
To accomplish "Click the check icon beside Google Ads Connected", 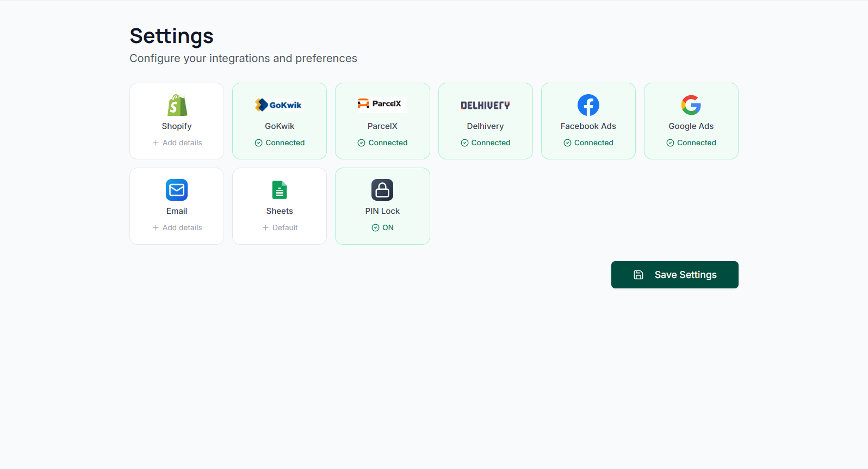I will (670, 143).
